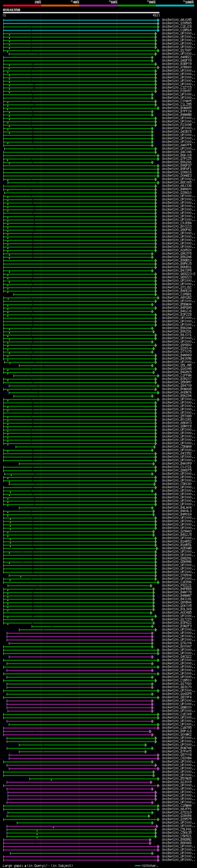This screenshot has width=197, height=868.
Task: Open the UniRef100_B6KBS1 hit
Action: (177, 267)
